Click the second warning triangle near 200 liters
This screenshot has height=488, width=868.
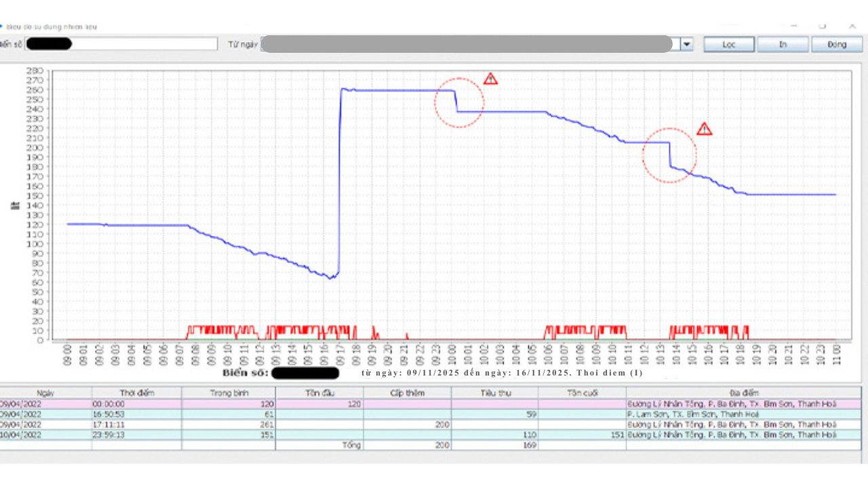point(705,129)
